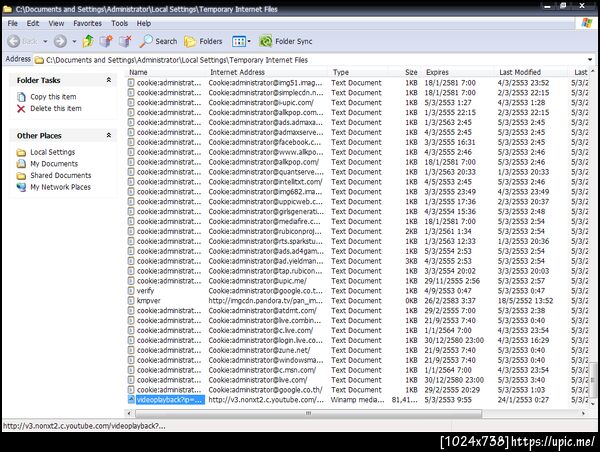
Task: Open the Edit menu
Action: (33, 23)
